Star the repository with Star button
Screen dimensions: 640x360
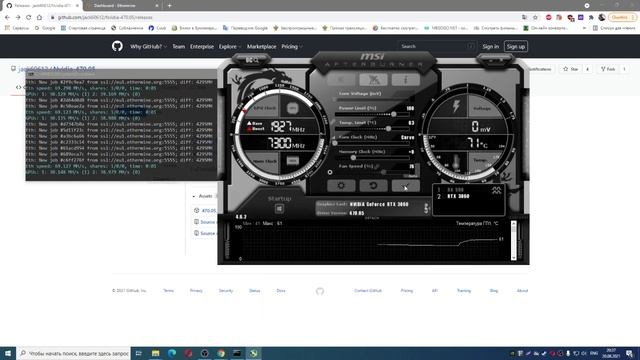[x=571, y=69]
